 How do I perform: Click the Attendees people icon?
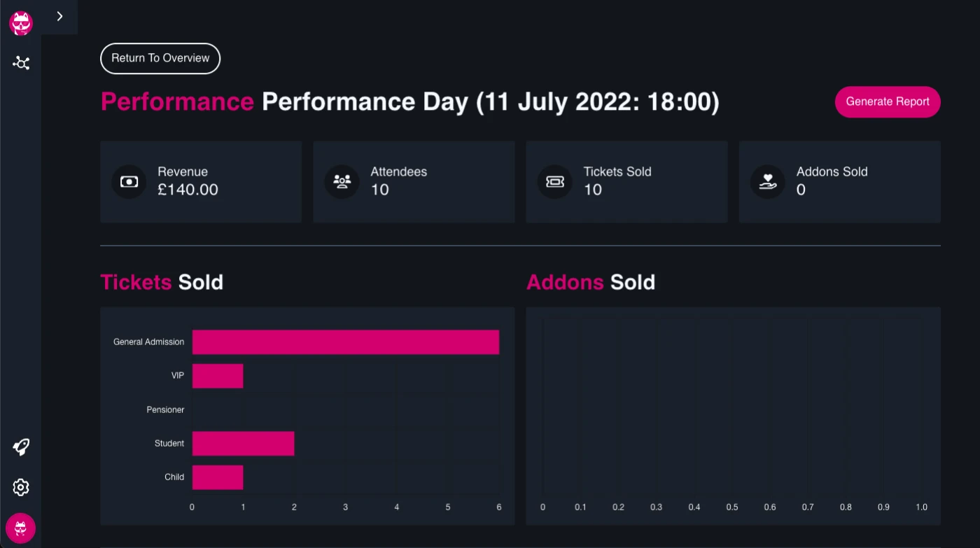[x=342, y=182]
